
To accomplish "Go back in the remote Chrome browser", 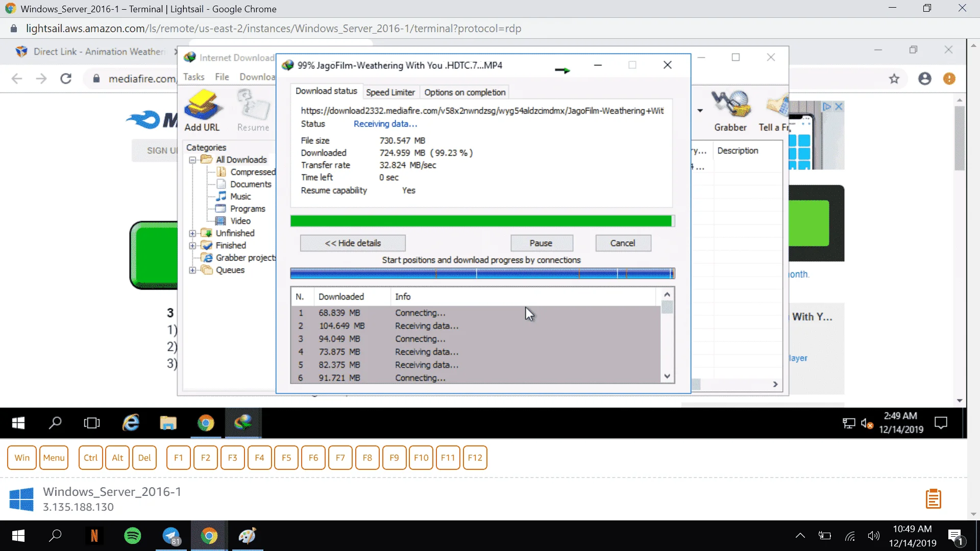I will tap(17, 79).
